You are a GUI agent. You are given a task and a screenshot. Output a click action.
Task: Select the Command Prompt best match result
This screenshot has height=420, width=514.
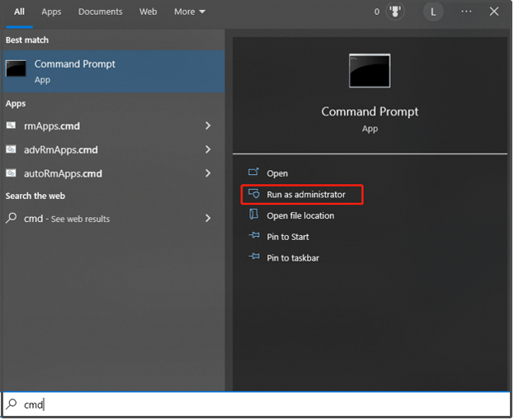tap(114, 72)
